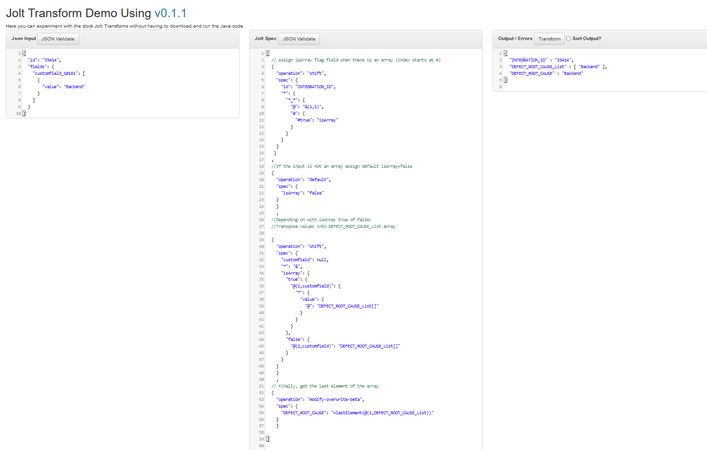Click the "isArray": "false" spec line
Viewport: 707px width, 450px height.
click(303, 193)
